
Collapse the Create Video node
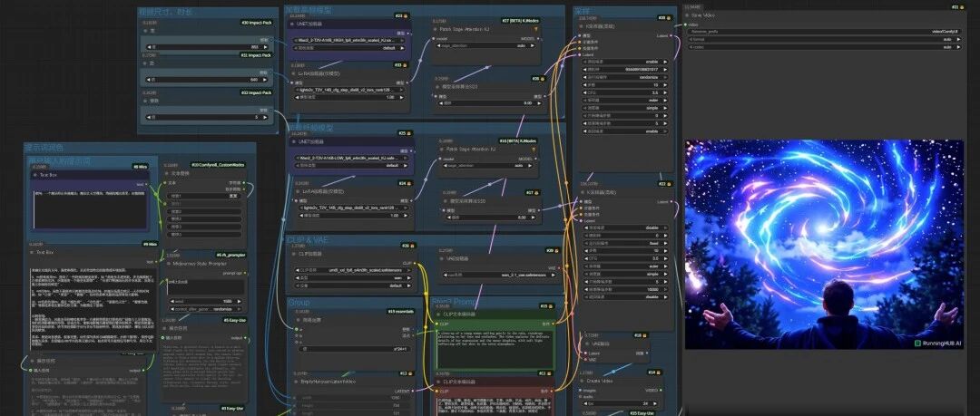click(583, 381)
